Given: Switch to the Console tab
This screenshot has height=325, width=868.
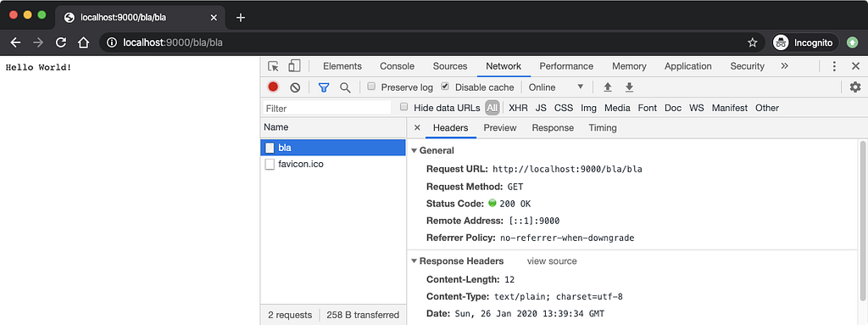Looking at the screenshot, I should [x=397, y=66].
